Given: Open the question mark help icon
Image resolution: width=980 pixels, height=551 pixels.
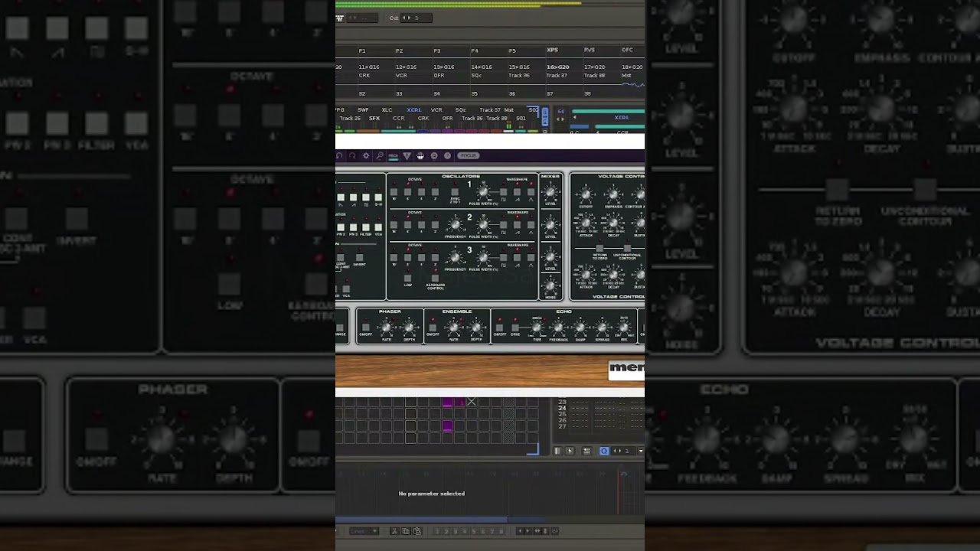Looking at the screenshot, I should (x=447, y=155).
